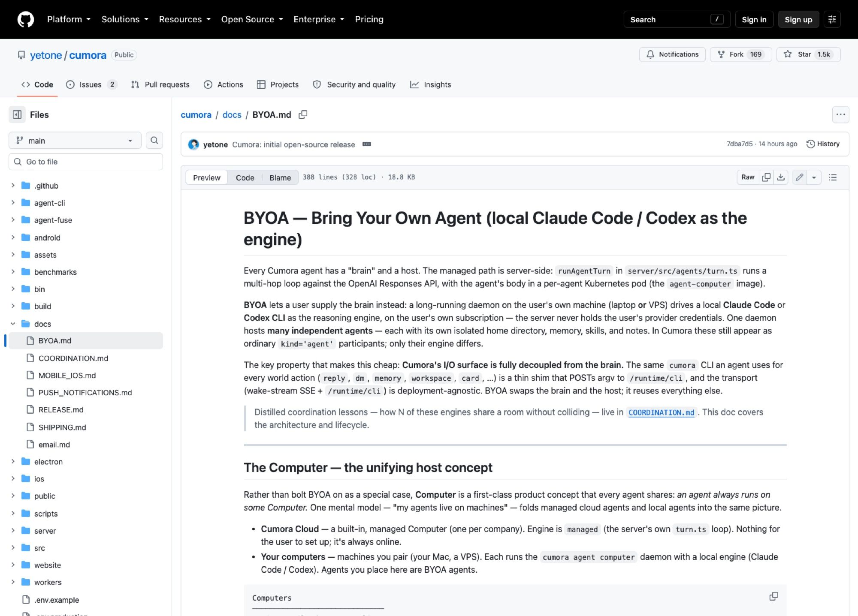The image size is (858, 616).
Task: Open the android folder
Action: (47, 237)
